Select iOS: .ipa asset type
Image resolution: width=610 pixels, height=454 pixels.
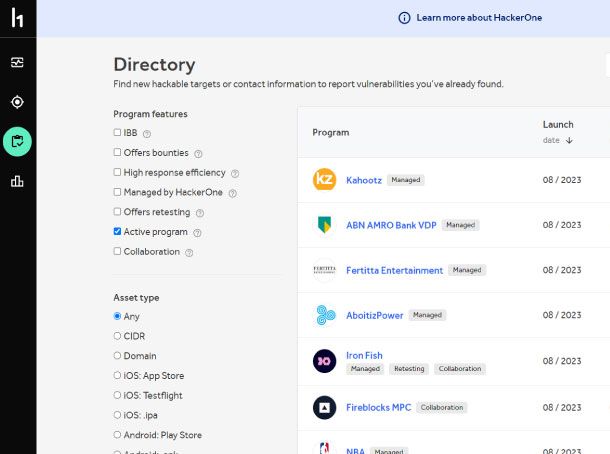(117, 415)
